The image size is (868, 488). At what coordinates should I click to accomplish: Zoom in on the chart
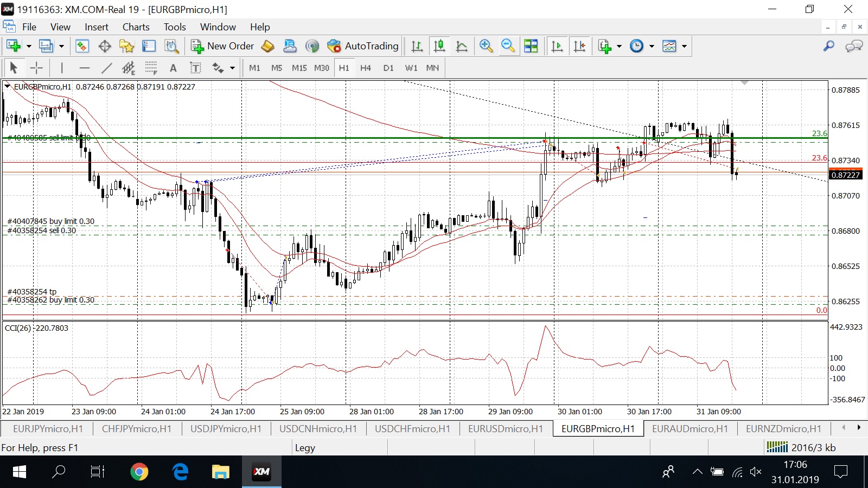click(486, 46)
